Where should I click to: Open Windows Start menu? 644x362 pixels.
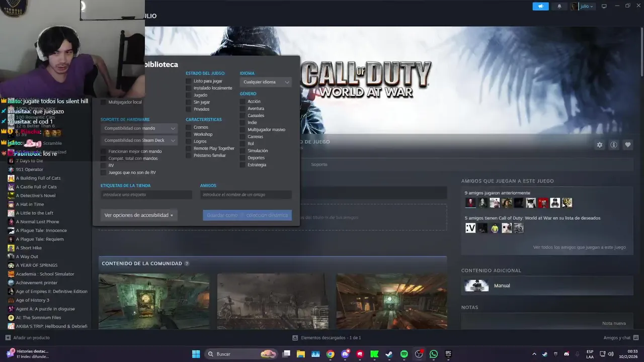point(196,354)
